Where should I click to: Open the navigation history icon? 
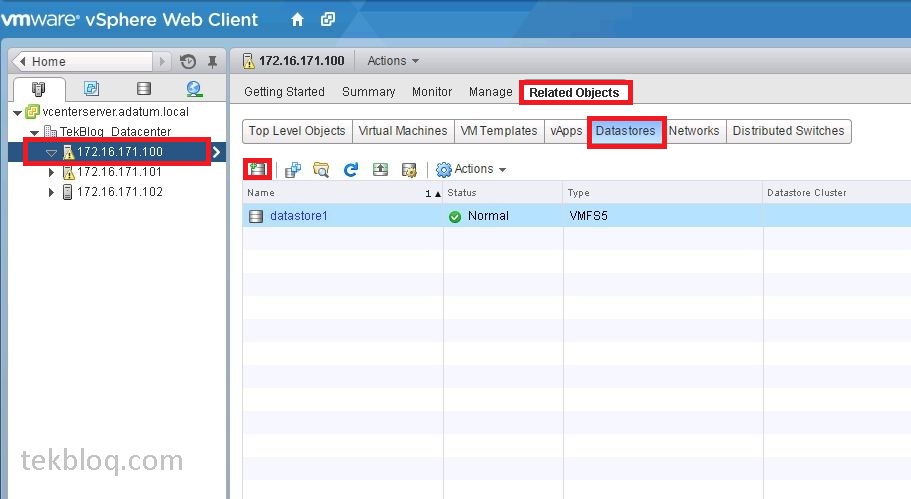(188, 61)
